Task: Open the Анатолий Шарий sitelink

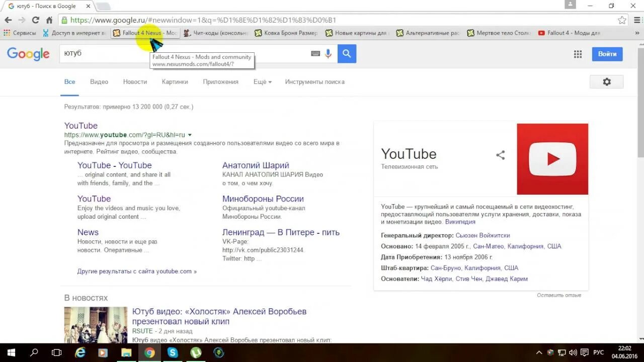Action: [256, 165]
